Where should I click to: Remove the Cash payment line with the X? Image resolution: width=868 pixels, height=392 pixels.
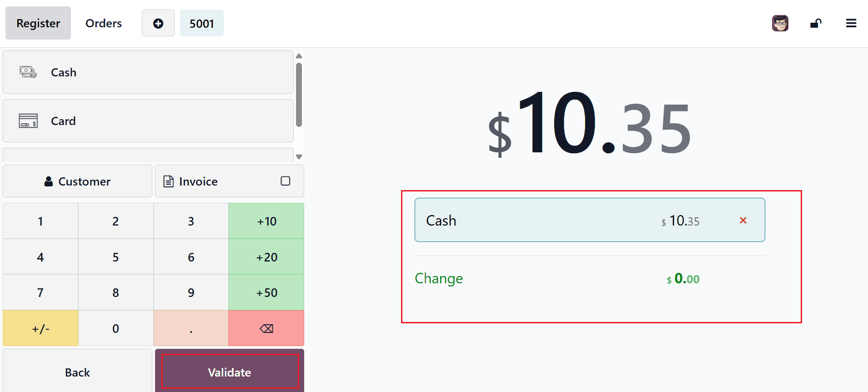[743, 220]
